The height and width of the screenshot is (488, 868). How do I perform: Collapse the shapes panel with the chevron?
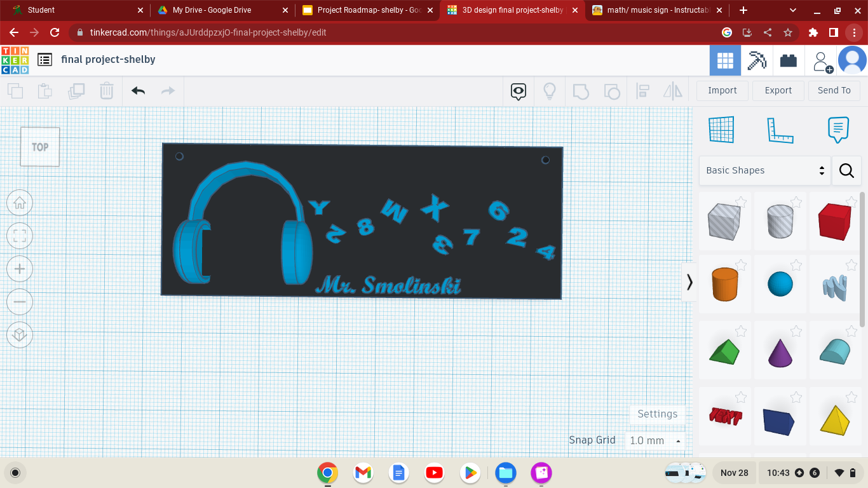689,283
